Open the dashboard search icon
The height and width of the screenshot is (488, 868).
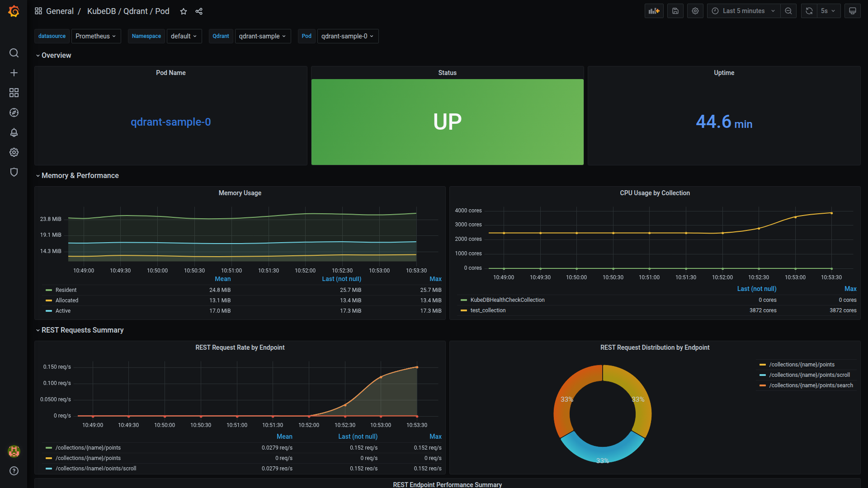point(14,53)
